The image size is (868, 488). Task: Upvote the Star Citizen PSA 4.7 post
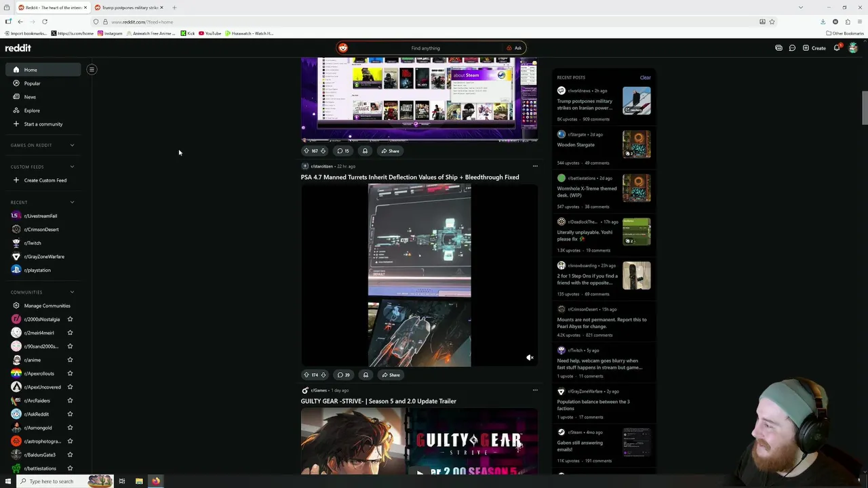click(x=306, y=375)
